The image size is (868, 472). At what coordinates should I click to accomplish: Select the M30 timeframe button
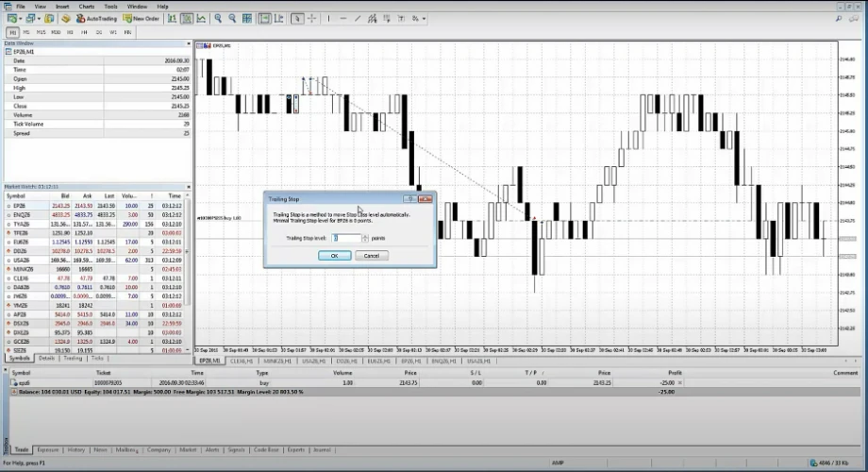56,32
